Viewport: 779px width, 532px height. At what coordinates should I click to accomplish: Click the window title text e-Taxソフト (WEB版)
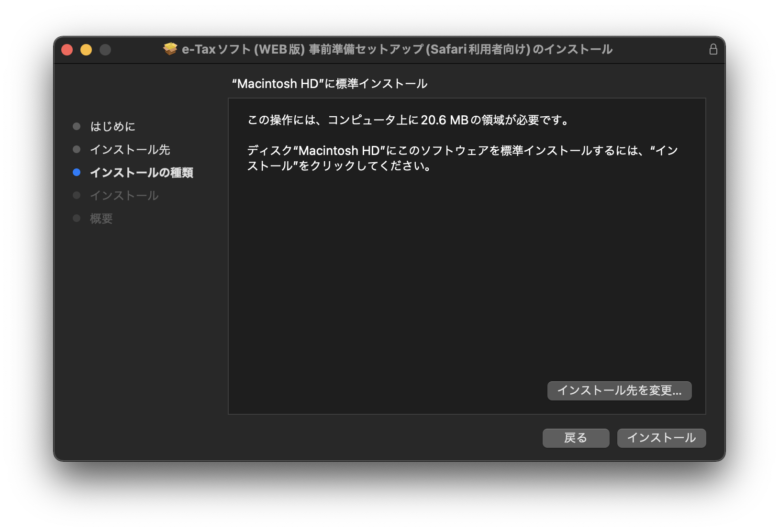[243, 49]
